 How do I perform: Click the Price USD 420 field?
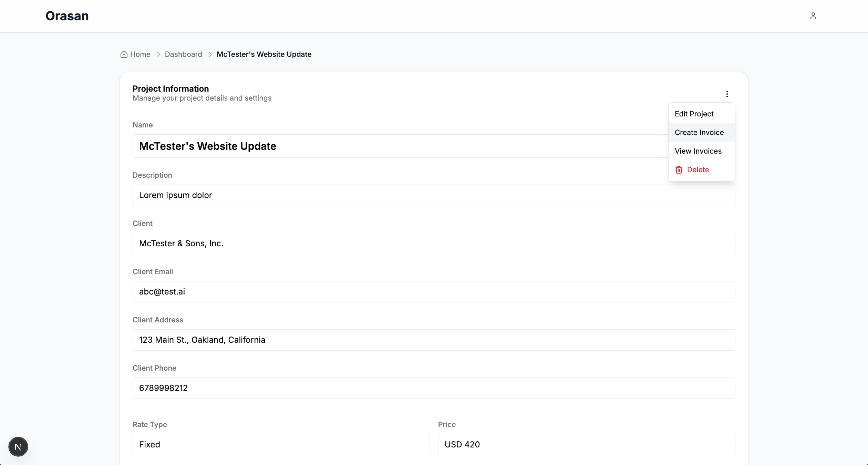click(586, 445)
